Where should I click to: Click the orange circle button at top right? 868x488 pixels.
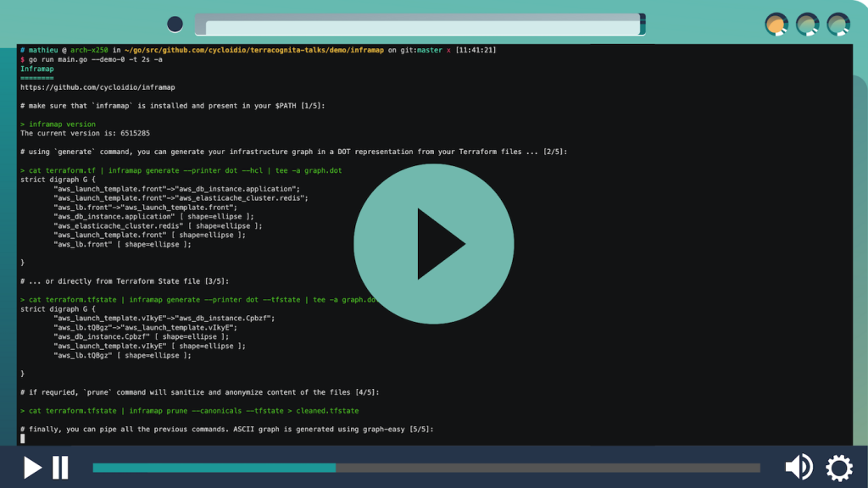(x=776, y=24)
